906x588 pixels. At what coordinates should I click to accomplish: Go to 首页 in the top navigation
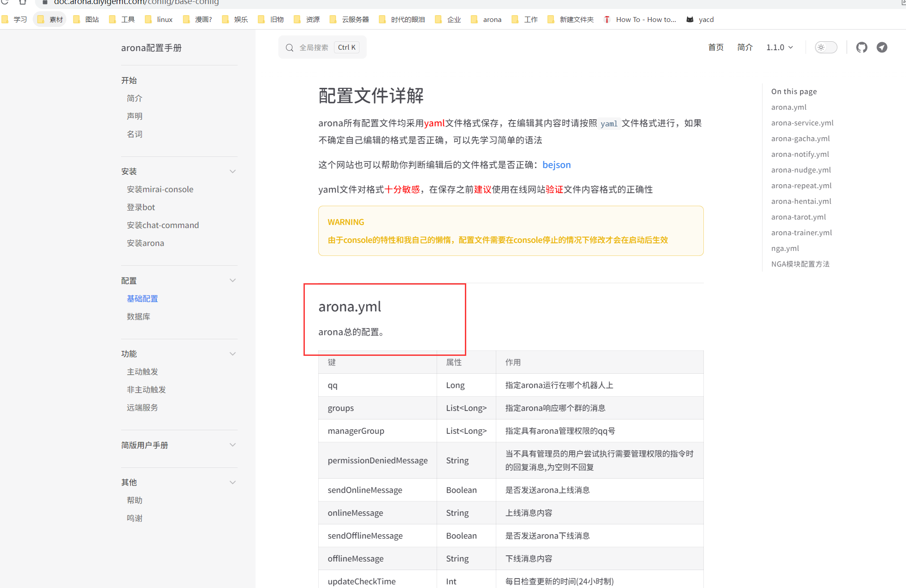[715, 47]
